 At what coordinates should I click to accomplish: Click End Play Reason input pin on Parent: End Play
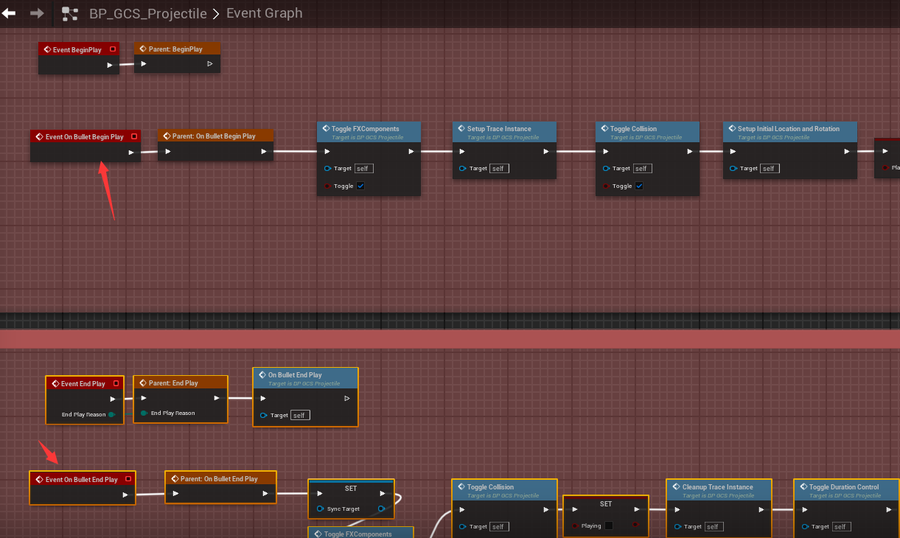[143, 413]
